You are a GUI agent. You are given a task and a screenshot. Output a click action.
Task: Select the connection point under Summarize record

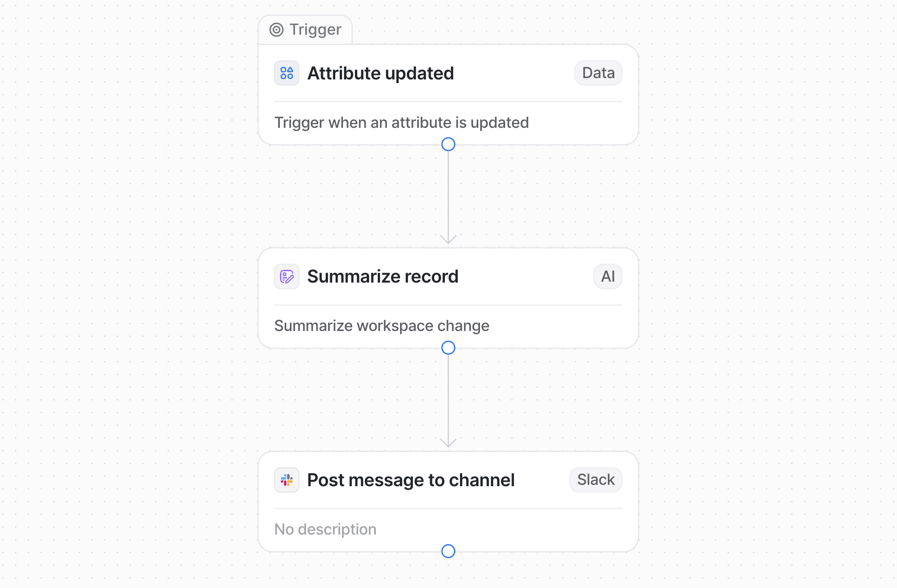pyautogui.click(x=448, y=347)
